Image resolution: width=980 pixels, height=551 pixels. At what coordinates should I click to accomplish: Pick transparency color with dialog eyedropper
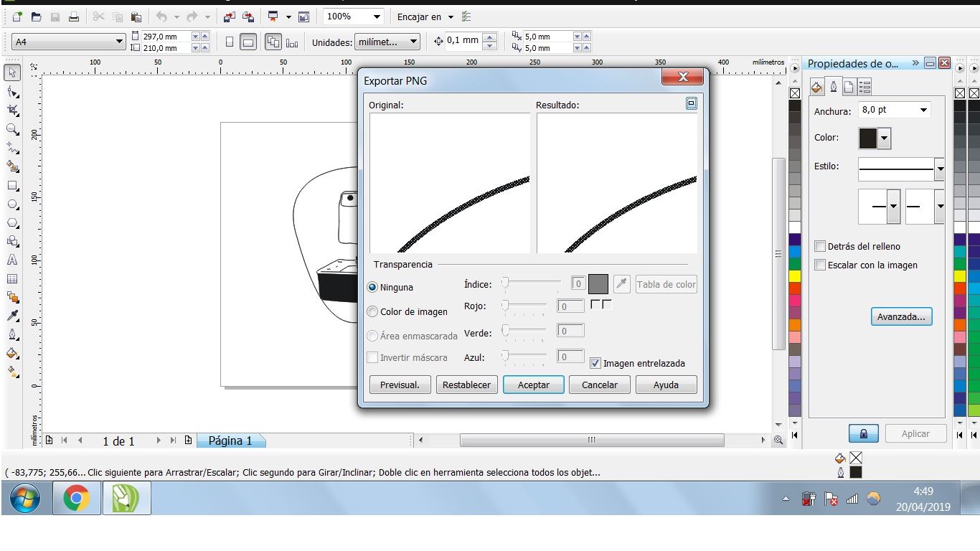point(621,284)
